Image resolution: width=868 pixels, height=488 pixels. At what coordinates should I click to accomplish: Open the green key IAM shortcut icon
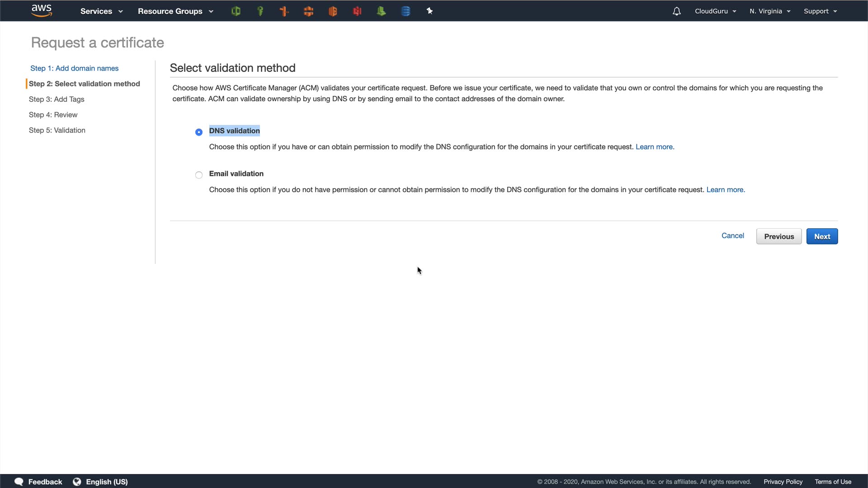tap(260, 11)
